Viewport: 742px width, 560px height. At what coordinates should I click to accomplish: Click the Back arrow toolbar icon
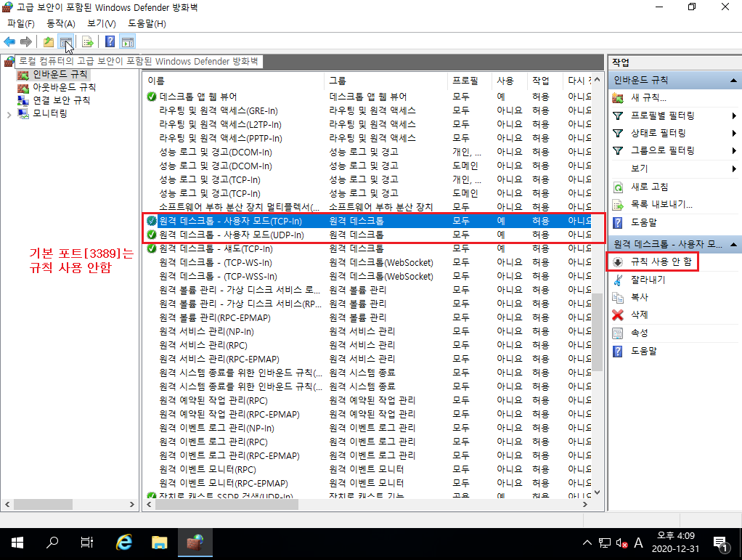tap(9, 41)
